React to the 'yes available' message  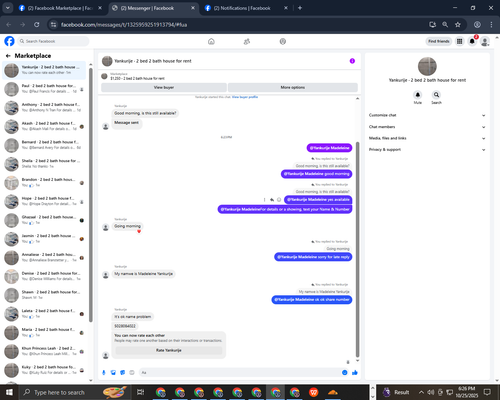tap(279, 200)
